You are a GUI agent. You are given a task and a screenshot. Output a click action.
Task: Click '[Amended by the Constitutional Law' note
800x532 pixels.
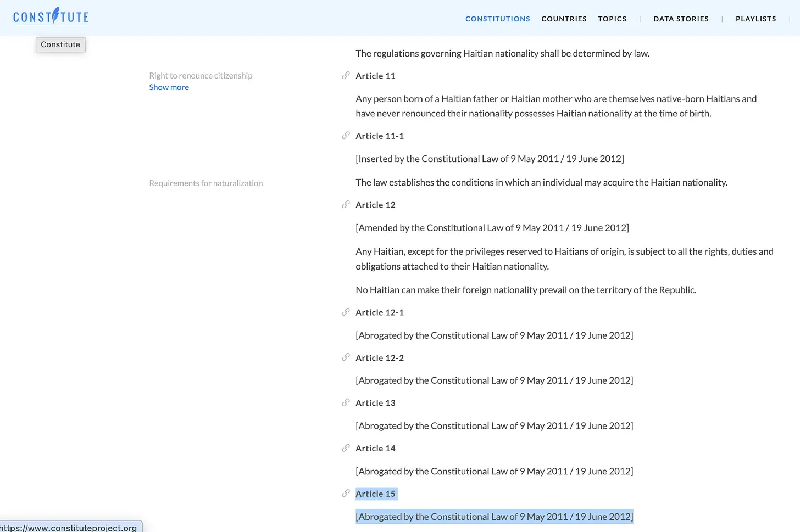492,228
